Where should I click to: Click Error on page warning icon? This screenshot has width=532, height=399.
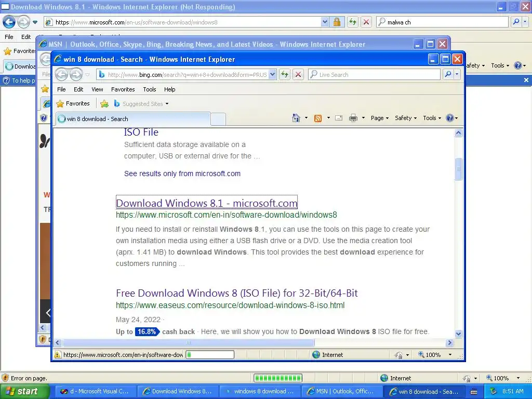coord(5,378)
